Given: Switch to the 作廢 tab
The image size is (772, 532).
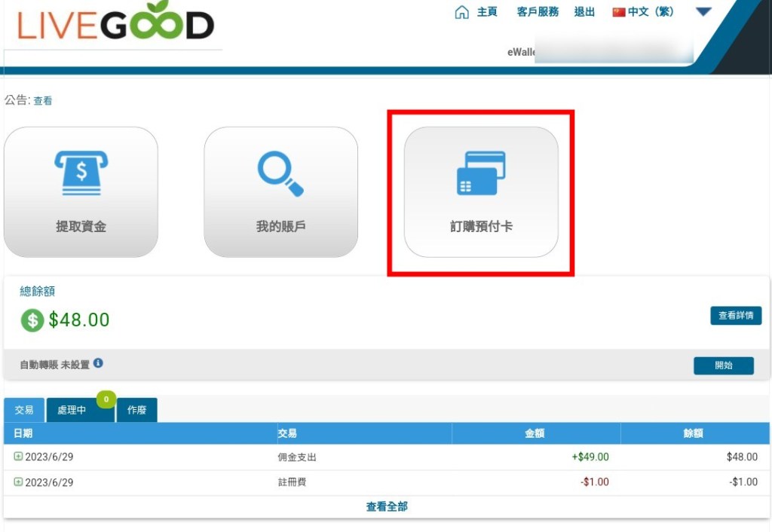Looking at the screenshot, I should click(x=136, y=411).
